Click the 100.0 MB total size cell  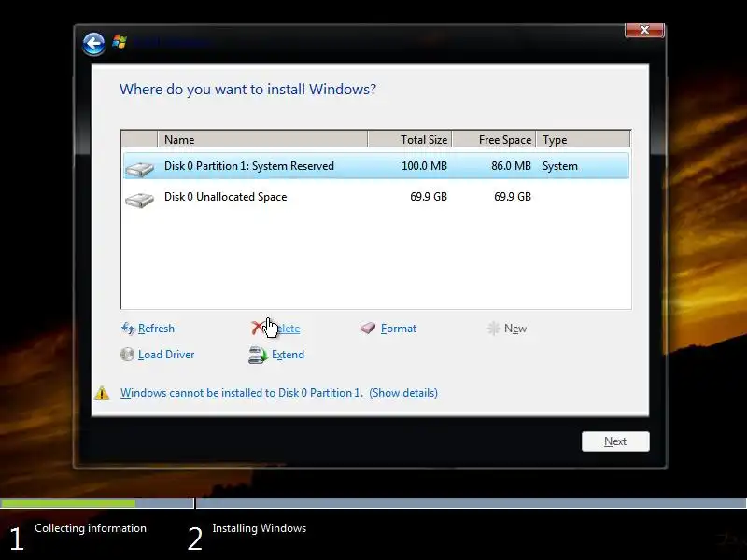click(424, 166)
